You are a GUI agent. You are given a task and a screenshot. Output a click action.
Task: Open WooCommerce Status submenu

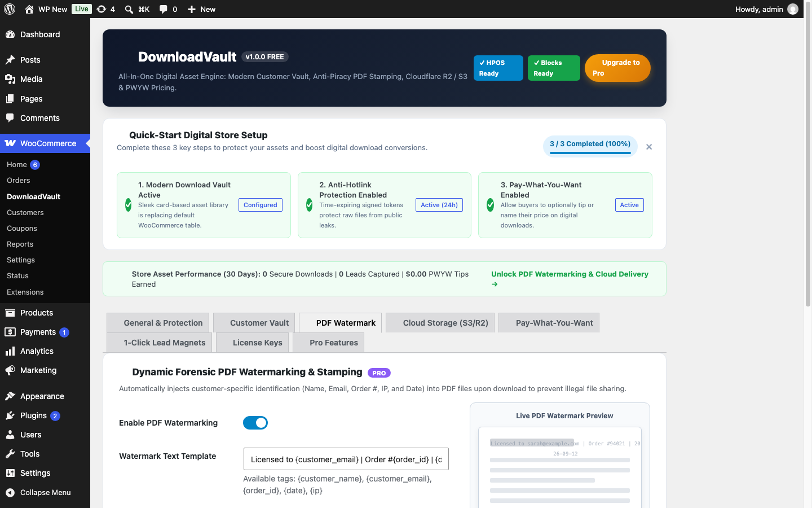coord(17,275)
